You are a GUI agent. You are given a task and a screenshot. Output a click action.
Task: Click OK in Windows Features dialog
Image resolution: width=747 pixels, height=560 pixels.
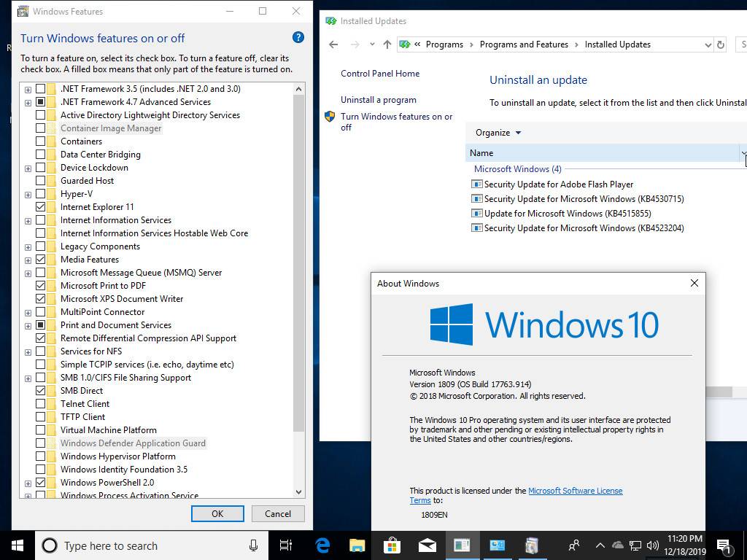tap(217, 513)
